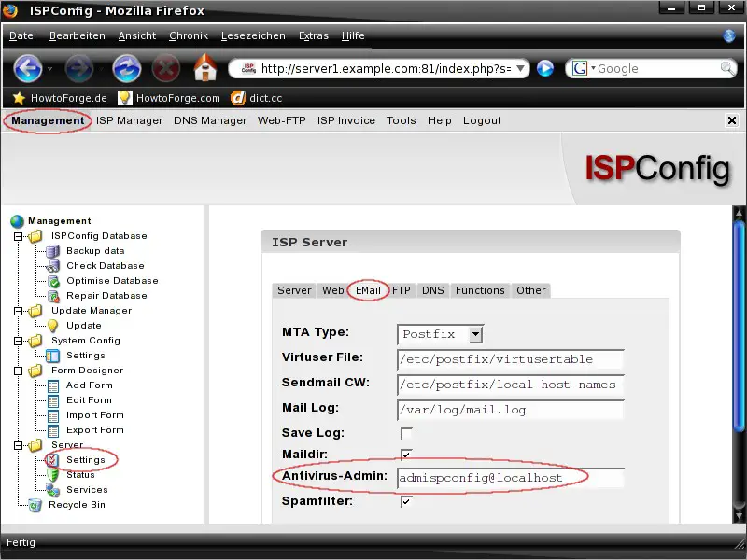Open the Bearbeiten menu
The height and width of the screenshot is (560, 747).
point(78,35)
